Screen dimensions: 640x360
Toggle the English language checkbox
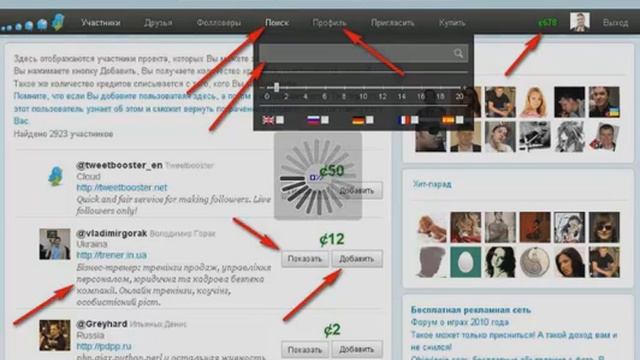click(x=280, y=120)
